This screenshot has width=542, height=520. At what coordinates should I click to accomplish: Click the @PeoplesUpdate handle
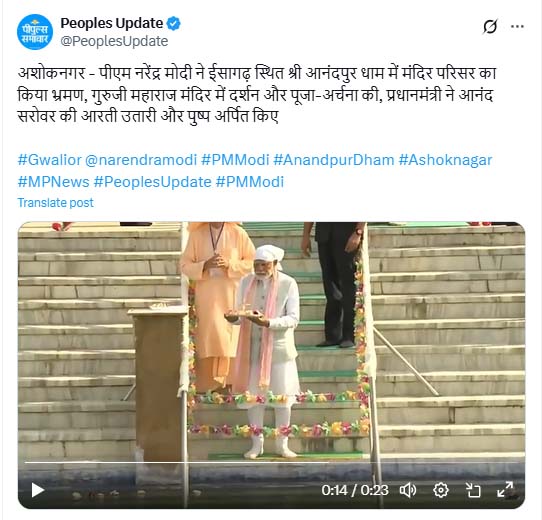[x=114, y=41]
